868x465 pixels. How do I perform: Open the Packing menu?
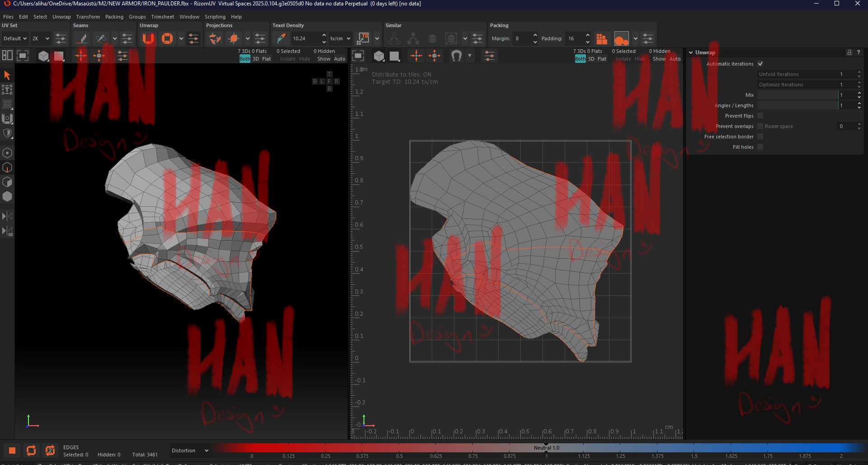click(114, 17)
